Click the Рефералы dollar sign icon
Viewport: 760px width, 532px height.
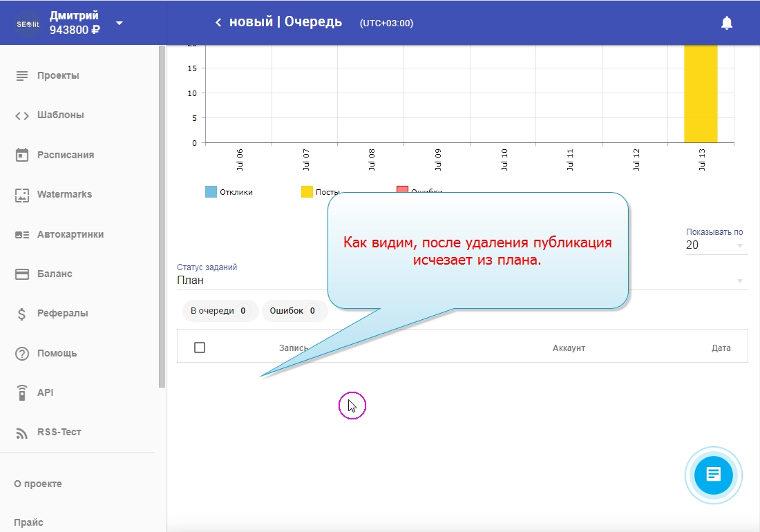point(22,314)
